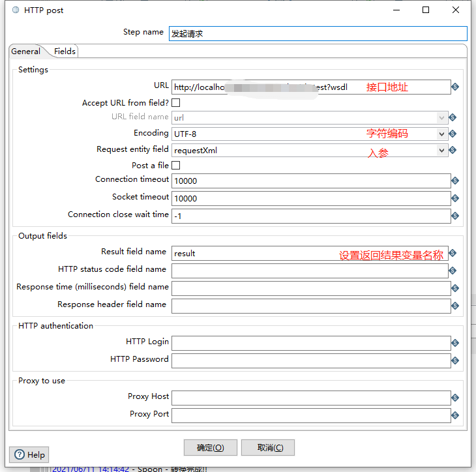Viewport: 476px width, 472px height.
Task: Click variable icon beside HTTP Login
Action: click(454, 343)
